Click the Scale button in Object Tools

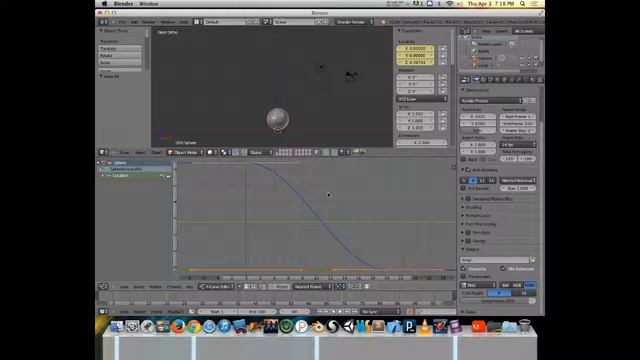tap(120, 62)
